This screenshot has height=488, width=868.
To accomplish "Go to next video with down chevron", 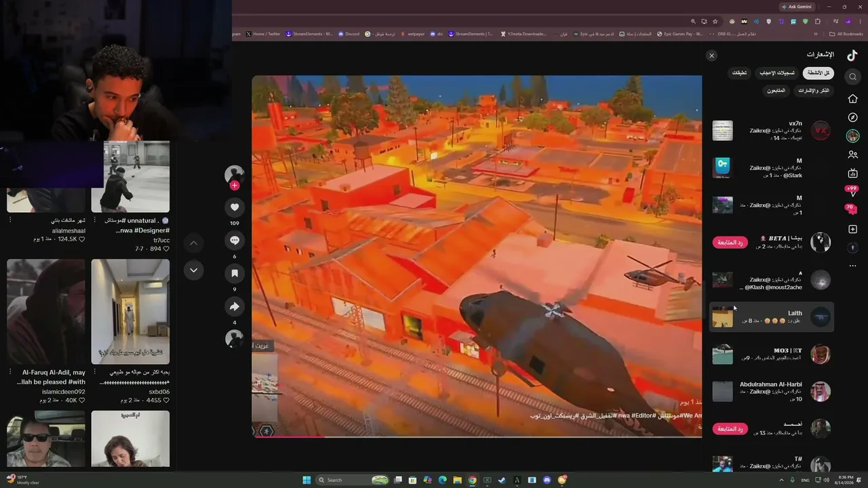I will pos(193,270).
